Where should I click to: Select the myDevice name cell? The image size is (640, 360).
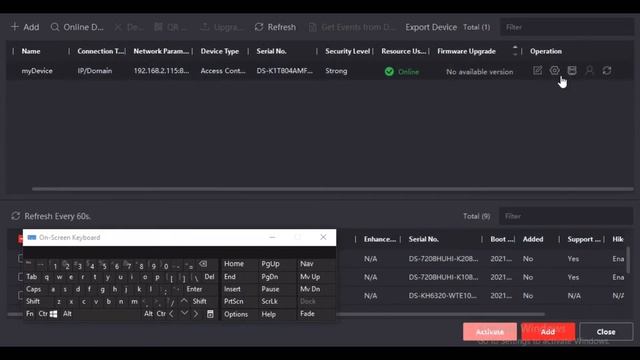click(37, 71)
